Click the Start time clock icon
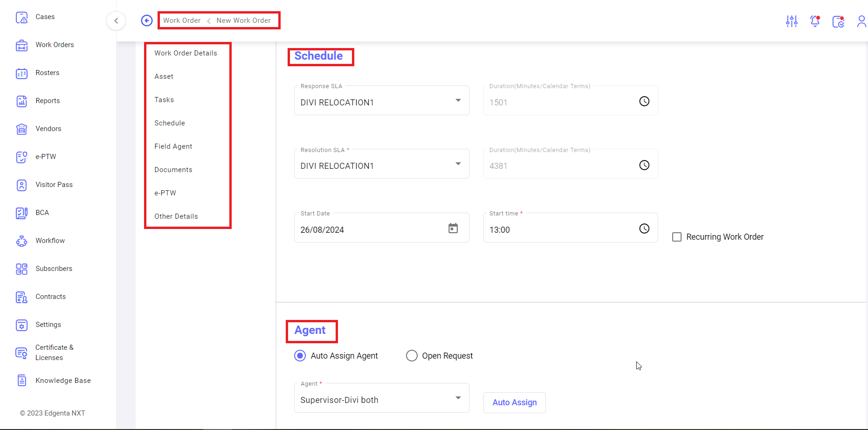 pos(644,229)
